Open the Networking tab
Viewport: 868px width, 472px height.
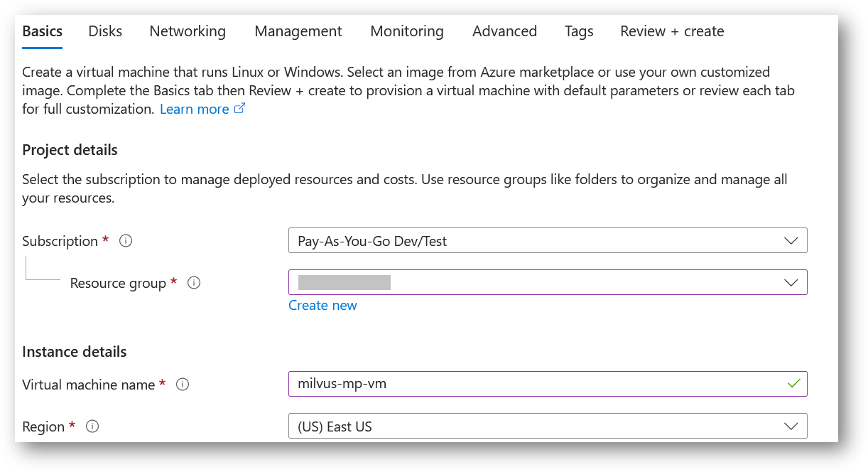188,31
